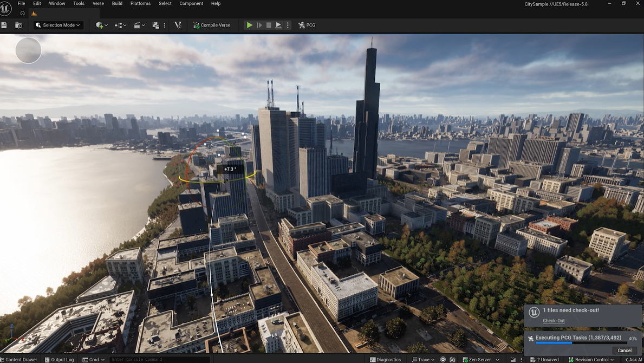
Task: Open the Edit menu
Action: (37, 3)
